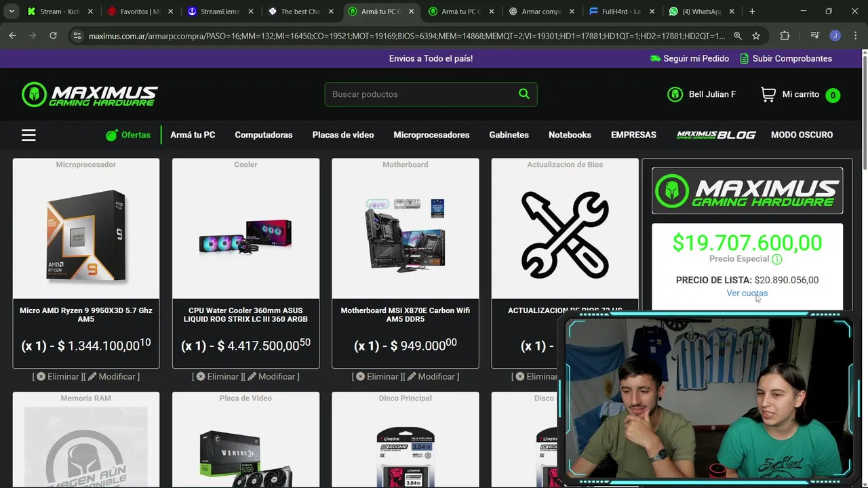Viewport: 868px width, 488px height.
Task: Open Computadoras menu item
Action: [264, 135]
